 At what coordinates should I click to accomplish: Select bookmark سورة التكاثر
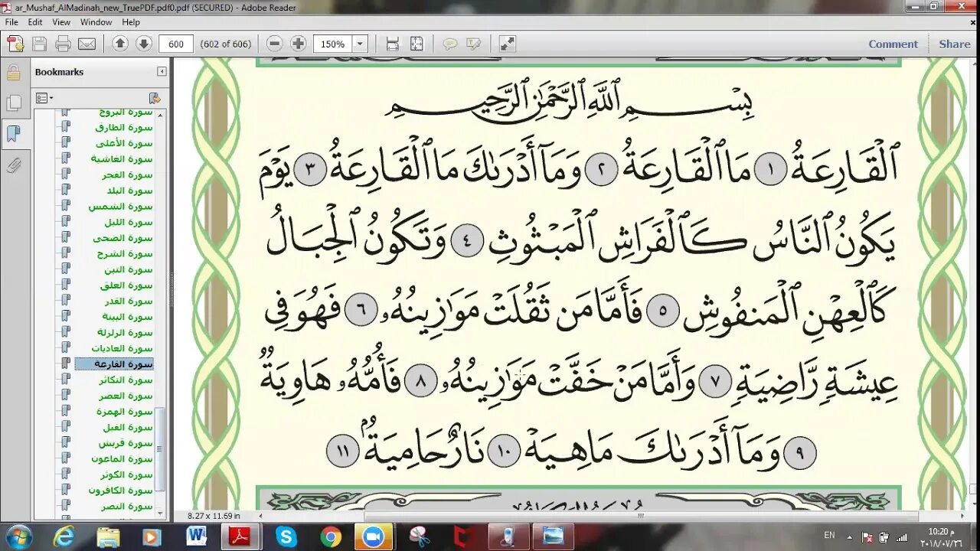point(126,380)
